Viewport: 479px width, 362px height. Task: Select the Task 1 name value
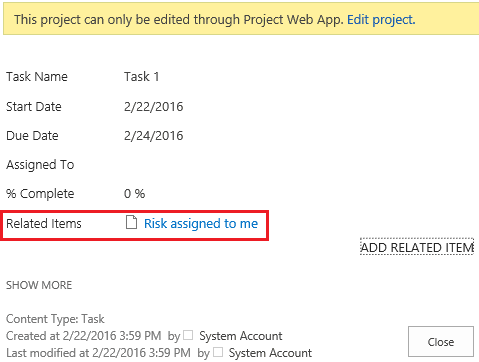(142, 77)
